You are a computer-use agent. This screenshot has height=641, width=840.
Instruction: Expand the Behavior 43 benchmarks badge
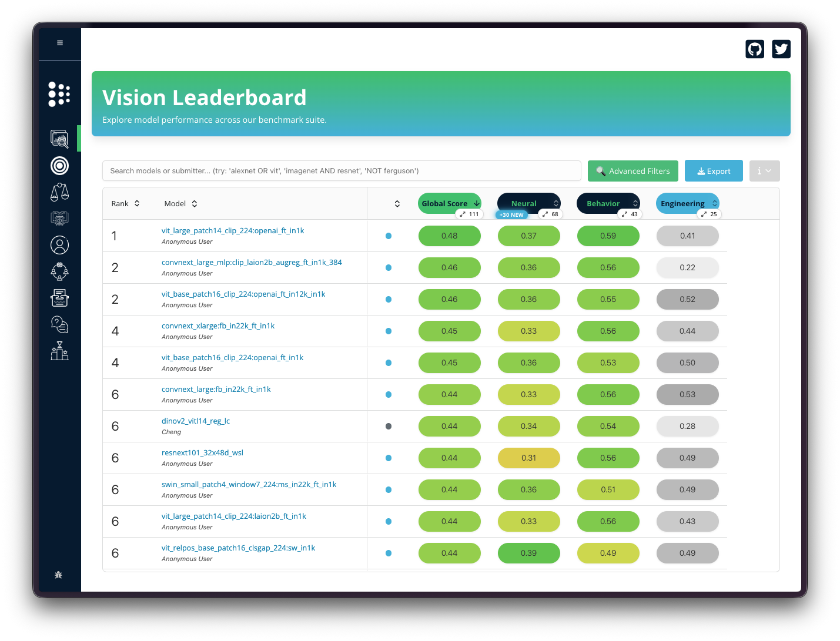point(630,214)
